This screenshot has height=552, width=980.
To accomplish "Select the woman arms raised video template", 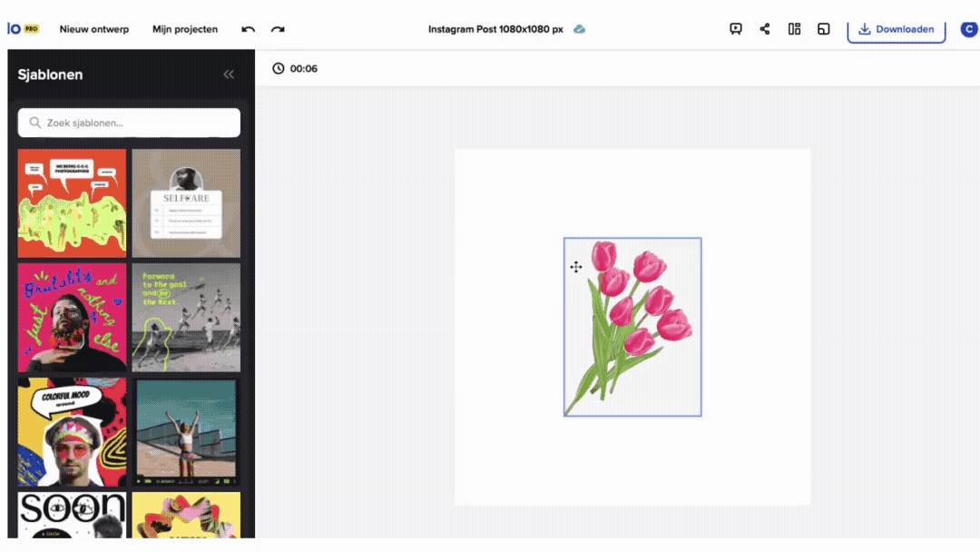I will coord(186,432).
